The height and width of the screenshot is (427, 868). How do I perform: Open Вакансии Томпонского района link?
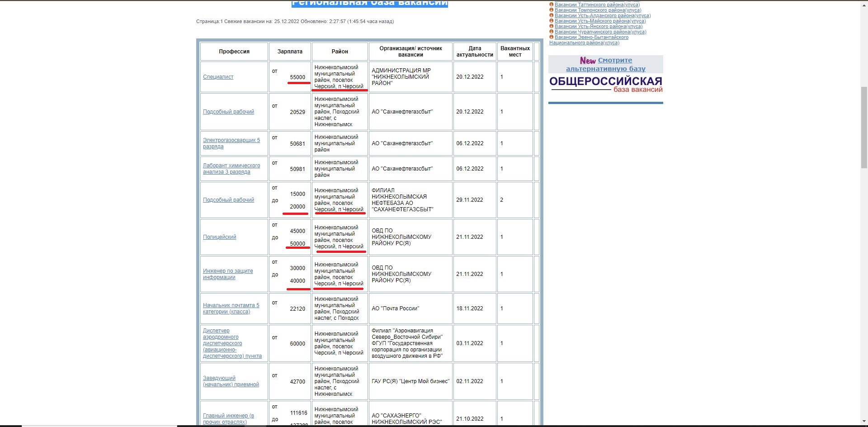pos(598,10)
